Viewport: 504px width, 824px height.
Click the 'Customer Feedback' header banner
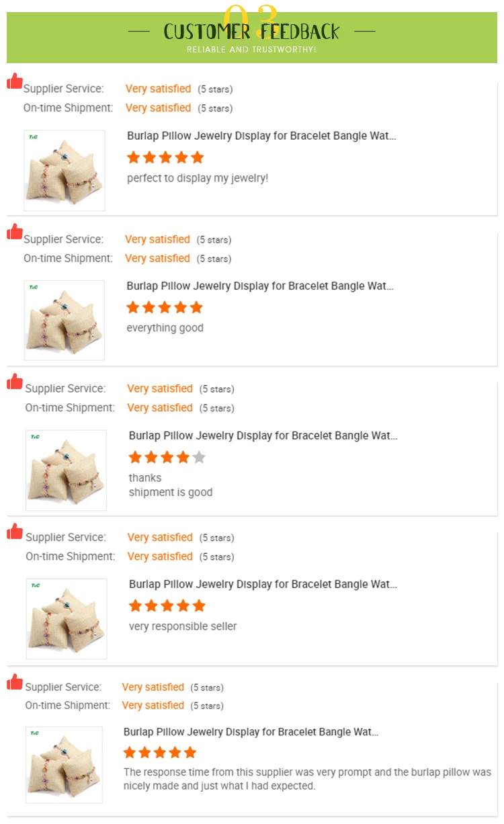point(252,37)
